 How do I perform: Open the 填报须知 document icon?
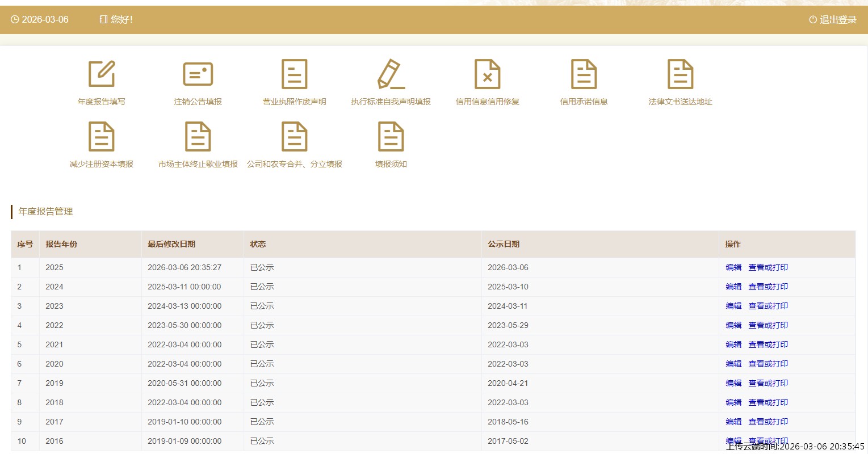click(x=391, y=137)
